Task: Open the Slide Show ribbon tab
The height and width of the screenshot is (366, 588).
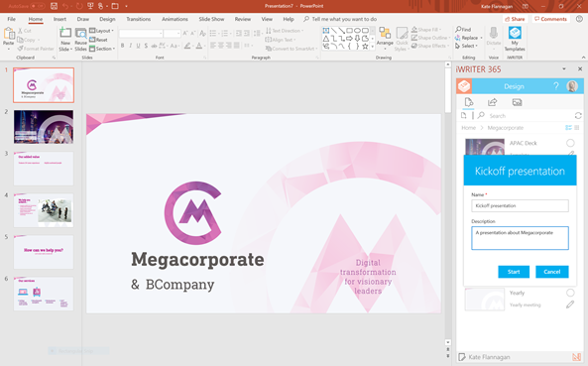Action: (x=211, y=19)
